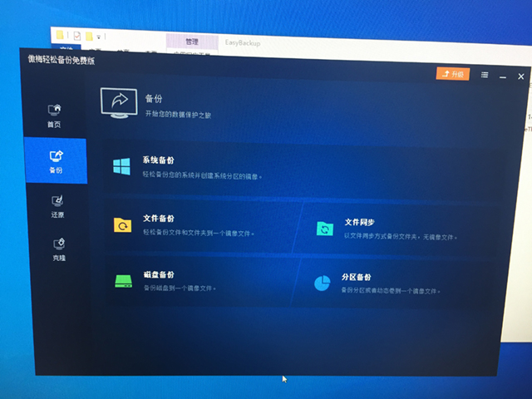The image size is (532, 399).
Task: Click the yellow folder icon for 文件备份
Action: click(122, 225)
